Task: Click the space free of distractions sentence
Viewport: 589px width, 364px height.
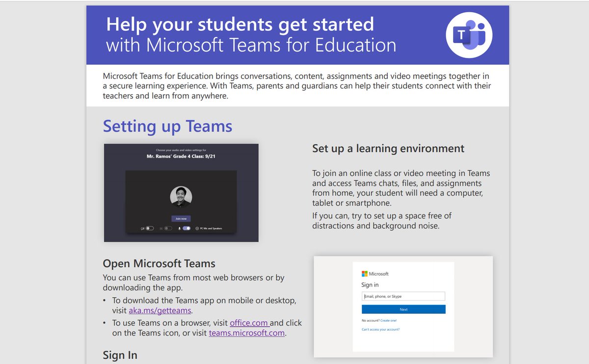Action: tap(382, 221)
